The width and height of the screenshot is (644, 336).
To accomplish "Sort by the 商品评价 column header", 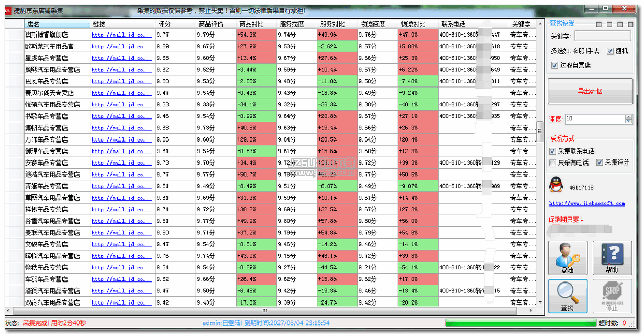I will click(216, 24).
